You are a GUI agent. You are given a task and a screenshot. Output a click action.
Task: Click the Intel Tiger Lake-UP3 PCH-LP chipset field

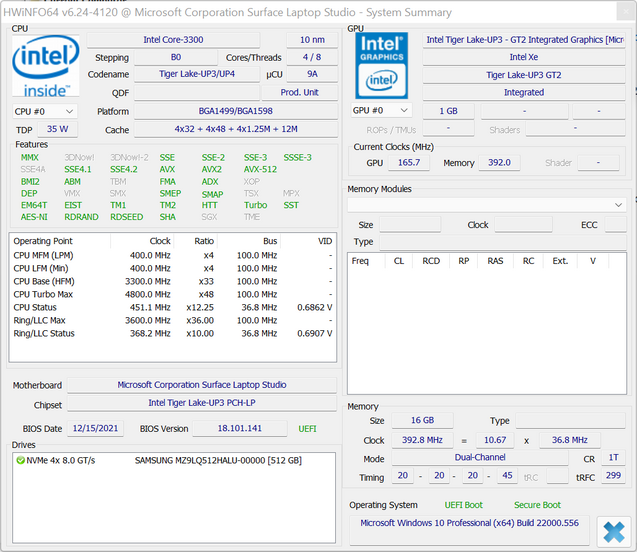coord(201,403)
